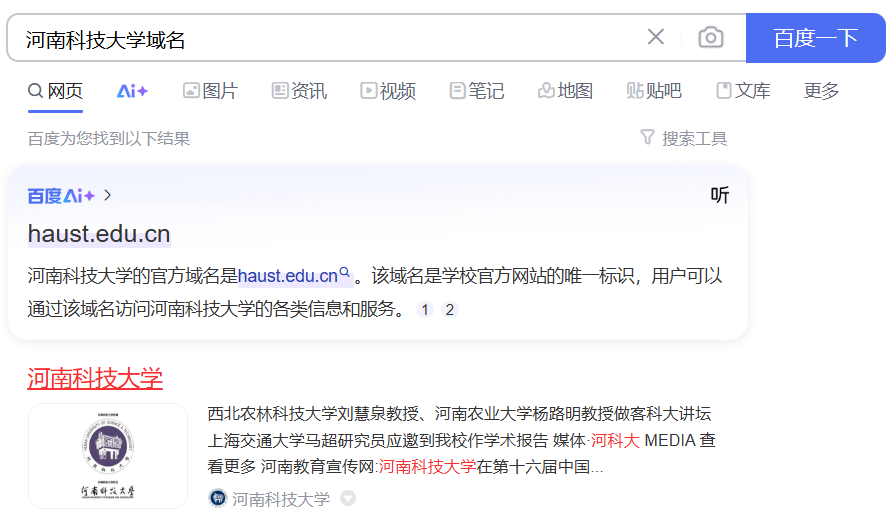896x512 pixels.
Task: Click the 百度一下 search button
Action: [x=815, y=38]
